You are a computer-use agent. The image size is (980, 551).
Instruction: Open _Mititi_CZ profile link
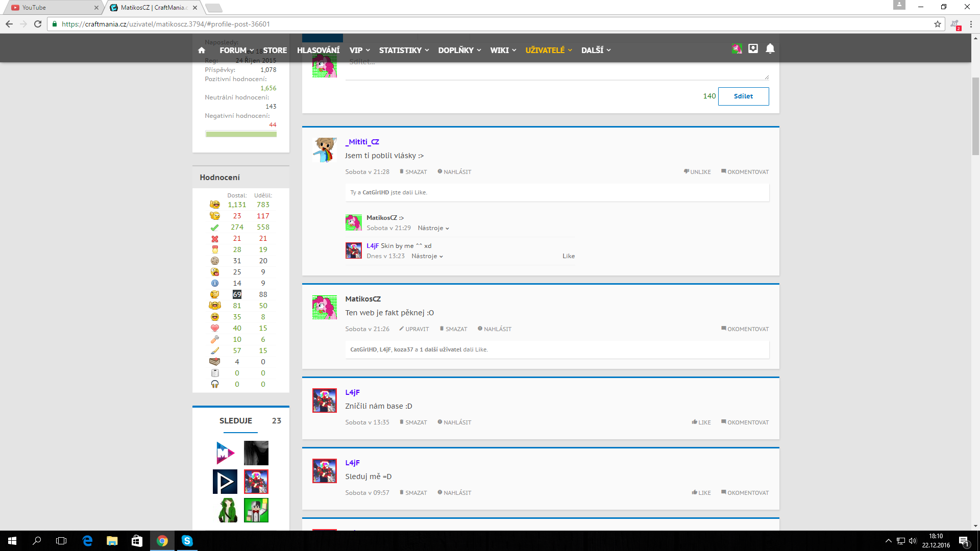(362, 142)
